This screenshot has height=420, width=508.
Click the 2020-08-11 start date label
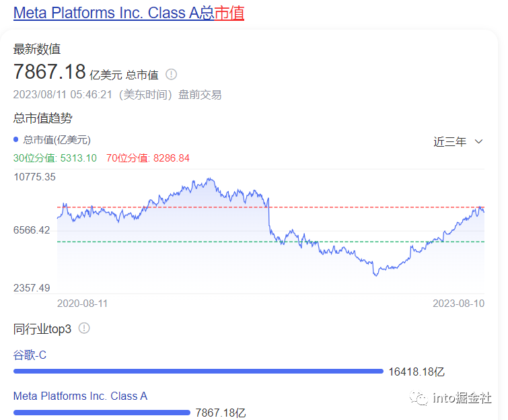[x=82, y=304]
